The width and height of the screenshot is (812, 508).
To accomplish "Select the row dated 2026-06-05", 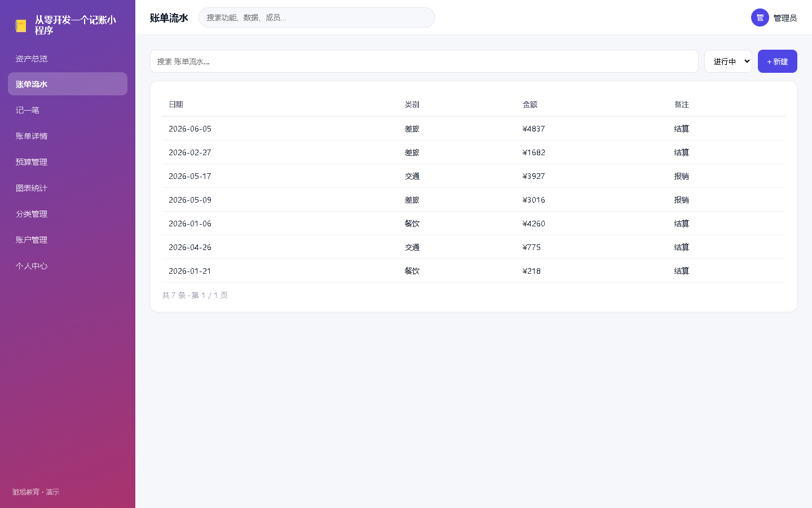I will pyautogui.click(x=474, y=129).
